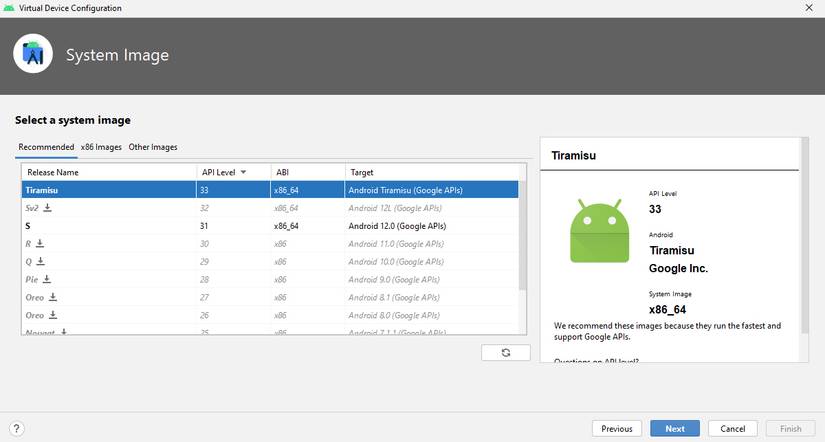The width and height of the screenshot is (825, 442).
Task: Click the Previous button
Action: (x=617, y=429)
